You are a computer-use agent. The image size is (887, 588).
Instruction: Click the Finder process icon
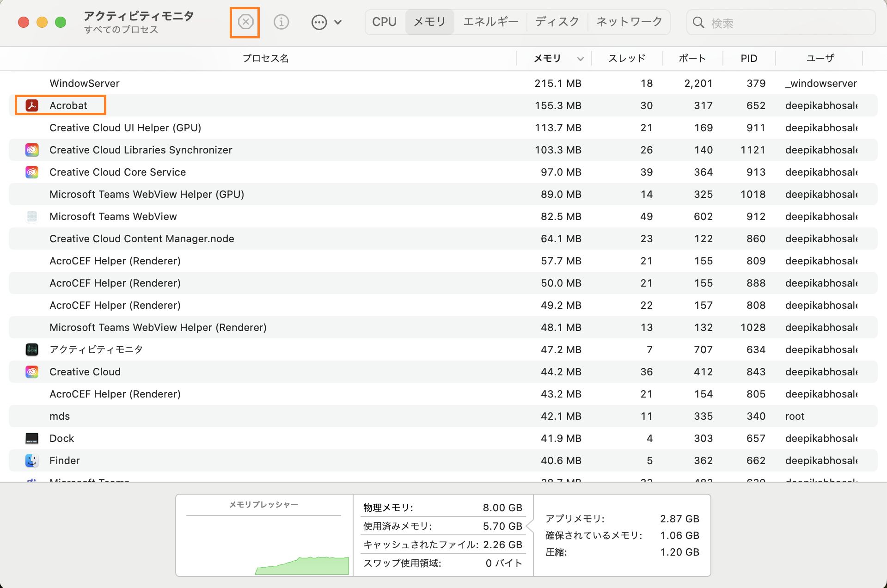tap(31, 460)
